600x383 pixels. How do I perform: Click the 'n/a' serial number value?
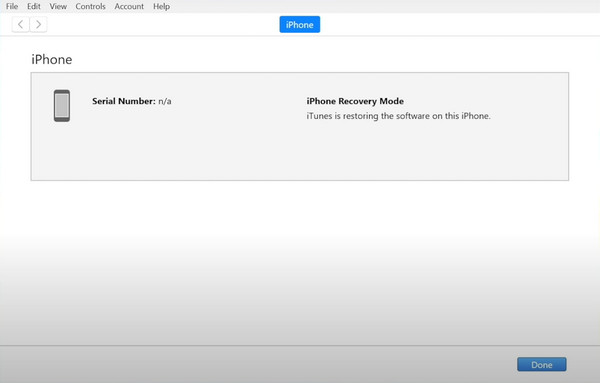[x=165, y=101]
